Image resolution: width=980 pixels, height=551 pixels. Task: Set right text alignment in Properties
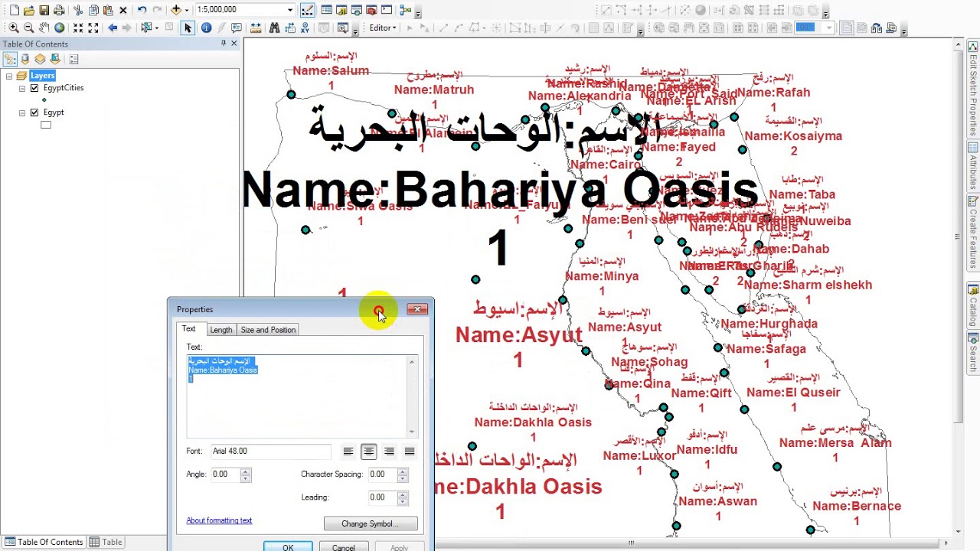[x=389, y=452]
